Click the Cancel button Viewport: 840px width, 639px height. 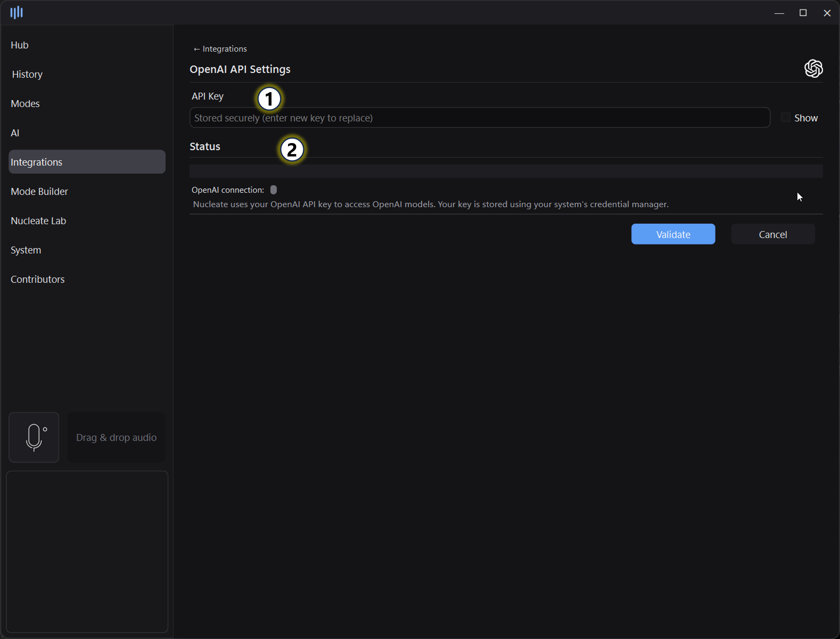point(773,234)
